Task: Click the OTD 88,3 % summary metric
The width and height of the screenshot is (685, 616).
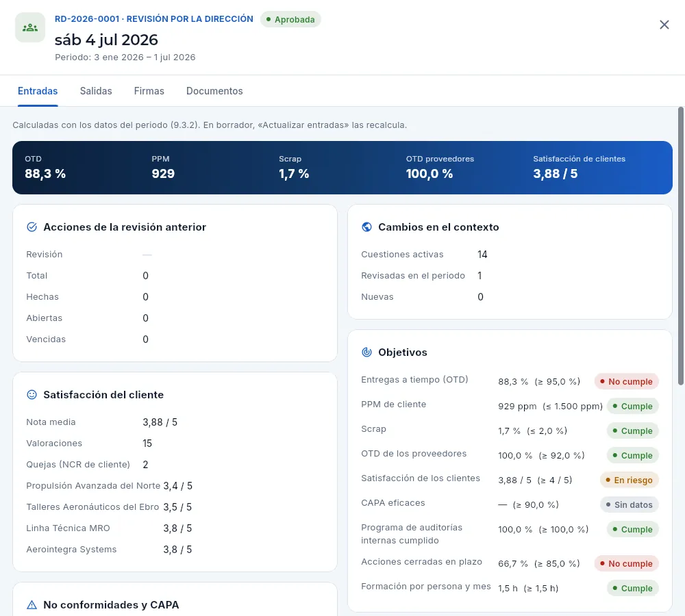Action: point(45,168)
